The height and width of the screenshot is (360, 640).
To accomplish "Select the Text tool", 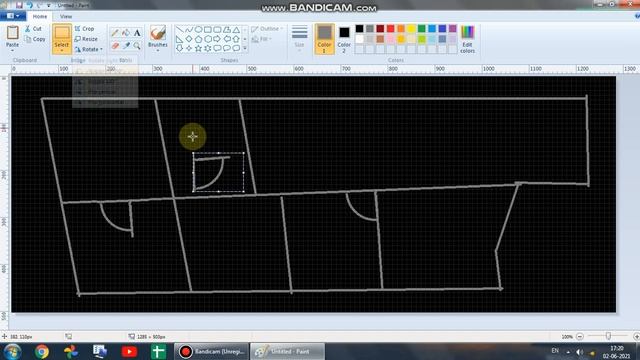I will pyautogui.click(x=137, y=33).
